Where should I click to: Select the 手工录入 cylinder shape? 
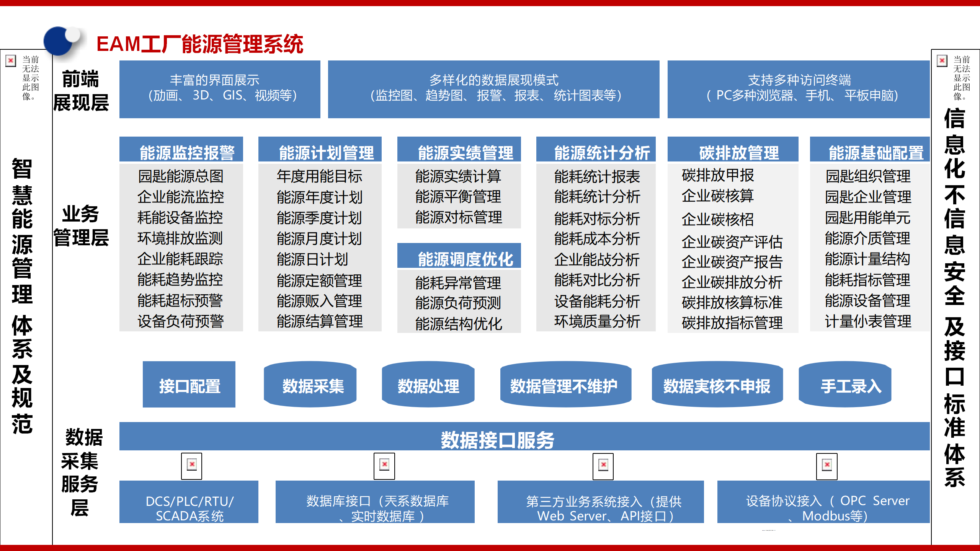845,385
